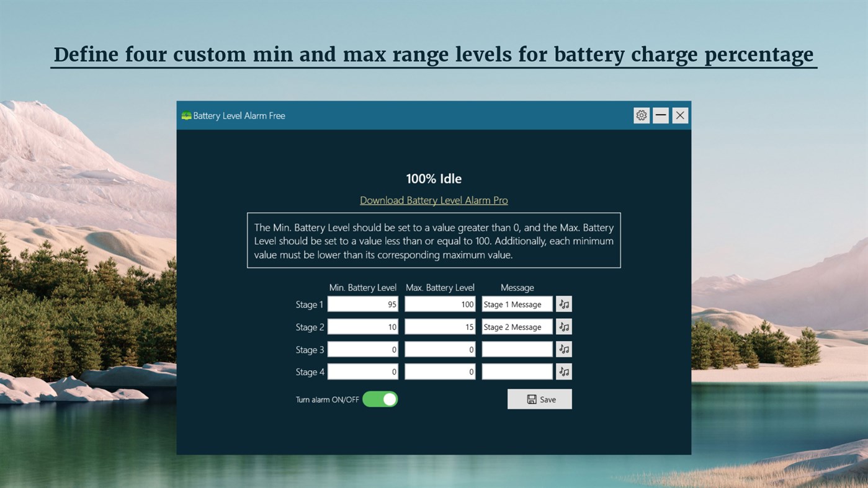Change the Stage 2 minimum value of 10
868x488 pixels.
point(362,326)
